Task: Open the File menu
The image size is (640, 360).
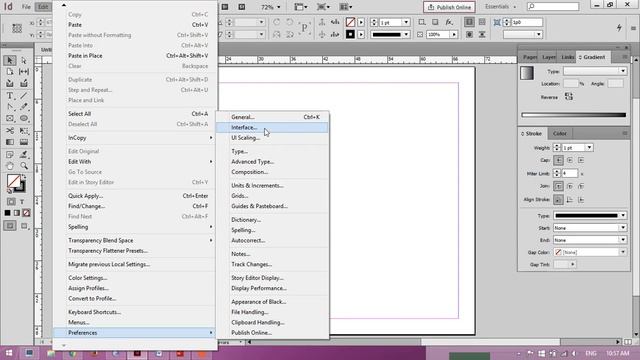Action: point(26,7)
